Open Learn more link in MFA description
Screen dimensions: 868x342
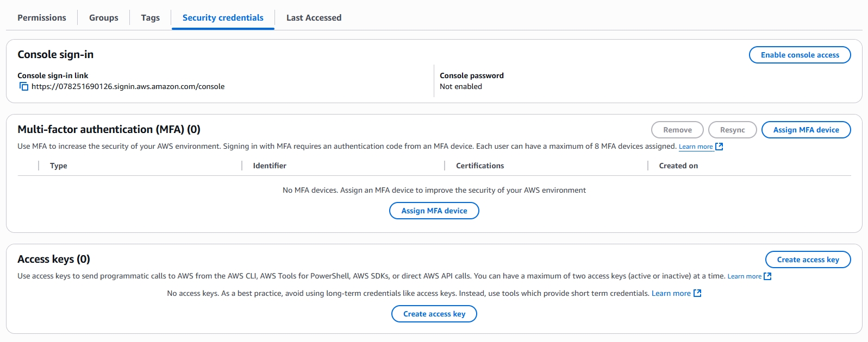(x=696, y=147)
